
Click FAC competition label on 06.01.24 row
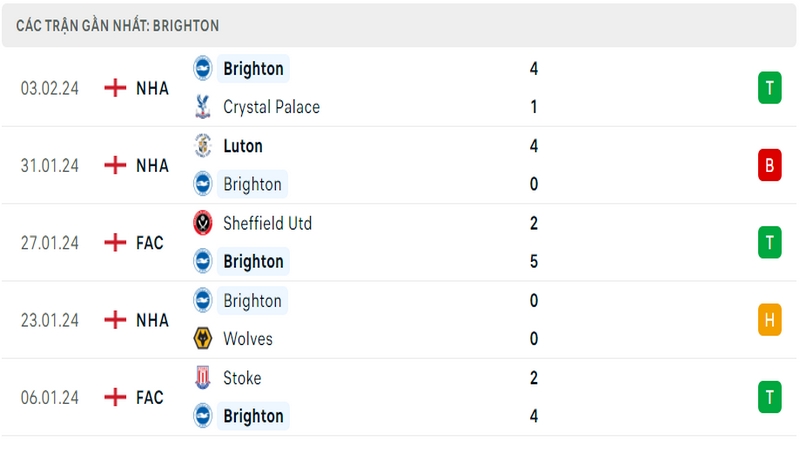coord(149,397)
